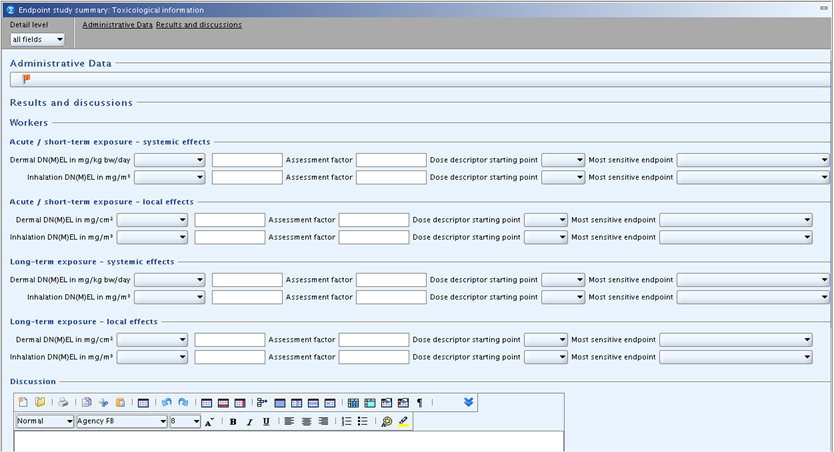Open Inhalation DN(M)EL dropdown under Long-term systemic effects
This screenshot has width=834, height=452.
coord(169,297)
